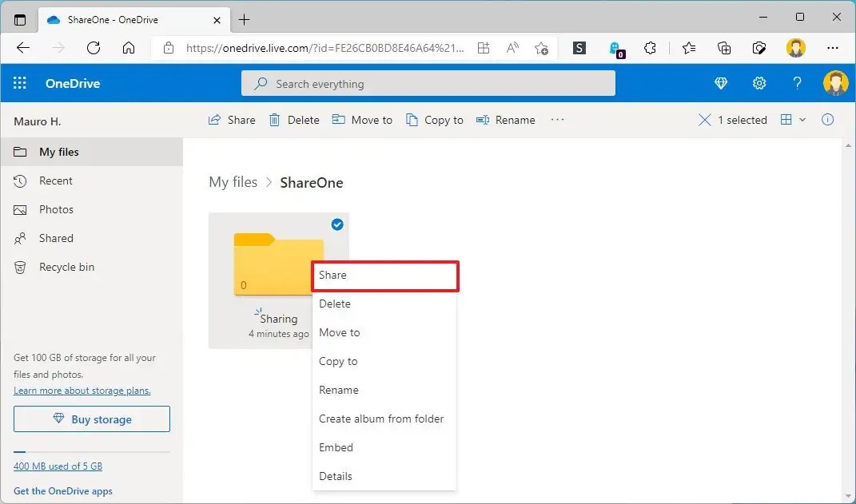Click the details info icon on the toolbar
Image resolution: width=856 pixels, height=504 pixels.
pos(827,120)
